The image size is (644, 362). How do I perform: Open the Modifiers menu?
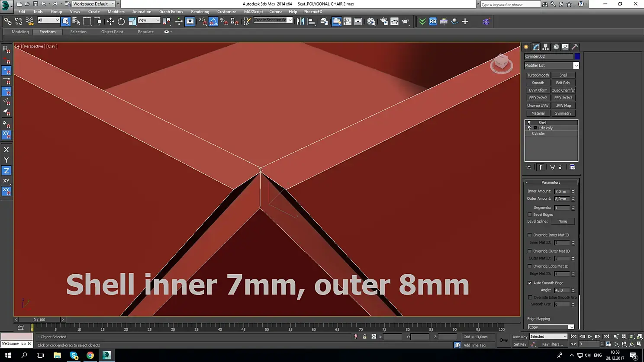(x=116, y=12)
